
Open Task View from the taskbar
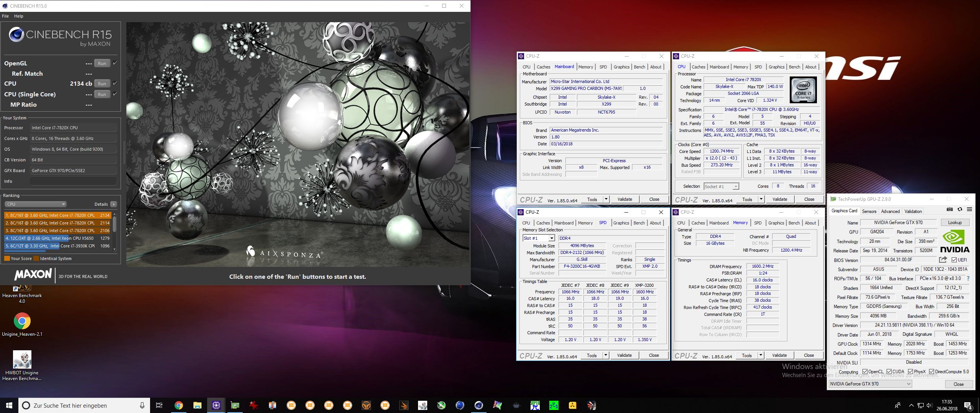coord(159,405)
